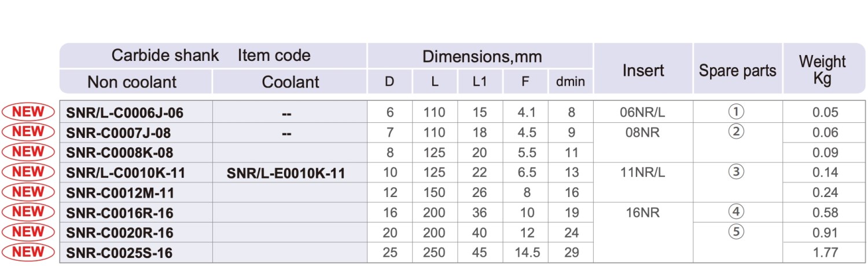Open item code SNR-C0016R-16
Screen dimensions: 868x266
tap(120, 213)
